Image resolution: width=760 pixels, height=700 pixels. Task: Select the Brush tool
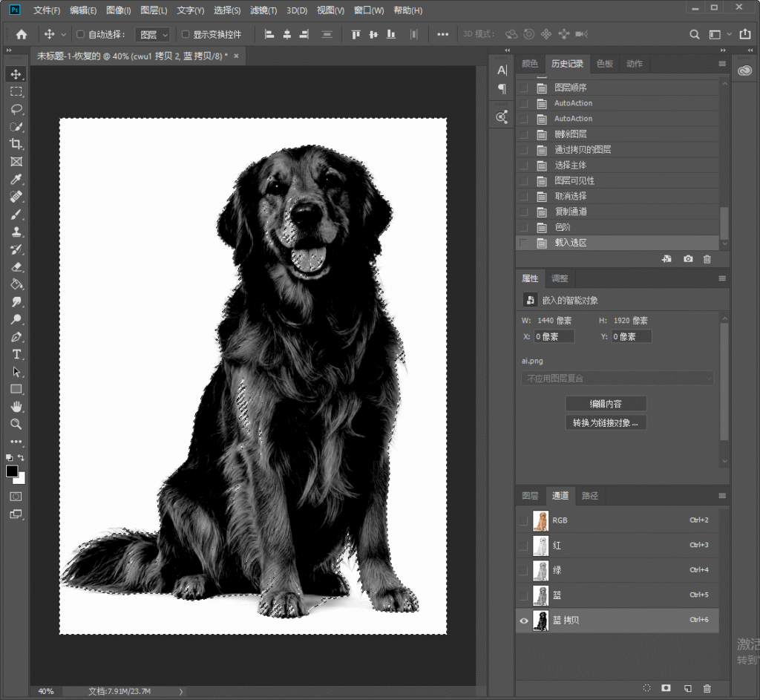(x=16, y=215)
